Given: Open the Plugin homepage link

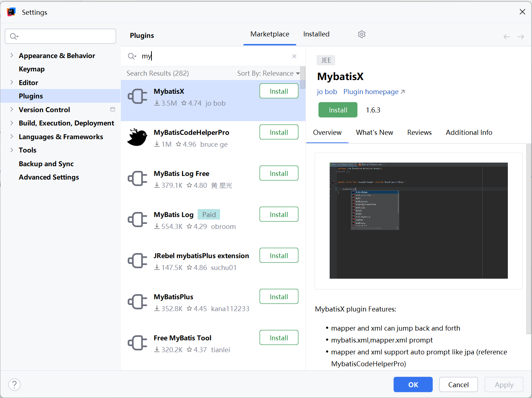Looking at the screenshot, I should pos(374,92).
